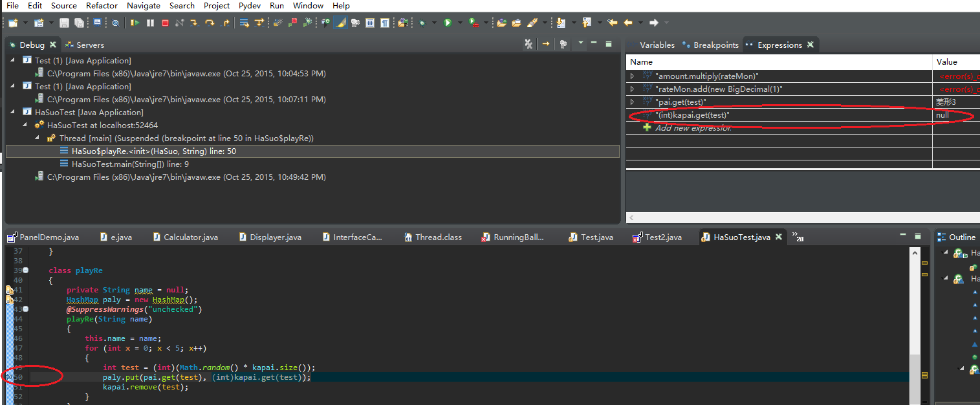Switch to the Servers tab
The height and width of the screenshot is (405, 980).
click(x=84, y=45)
